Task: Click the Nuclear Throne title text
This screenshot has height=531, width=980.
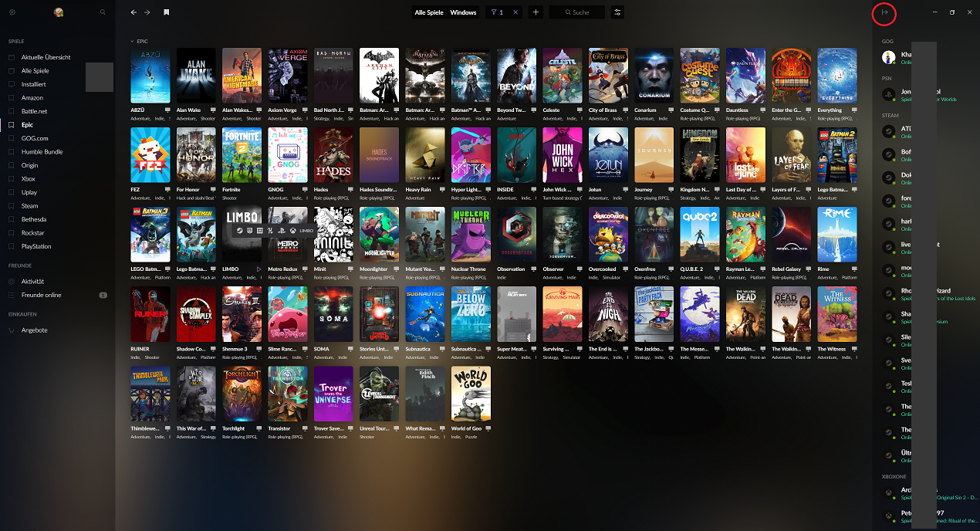Action: (x=468, y=269)
